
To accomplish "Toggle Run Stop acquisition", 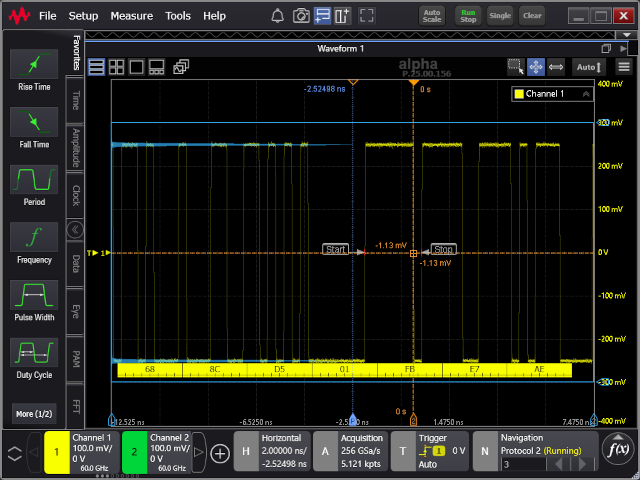I will [x=467, y=16].
